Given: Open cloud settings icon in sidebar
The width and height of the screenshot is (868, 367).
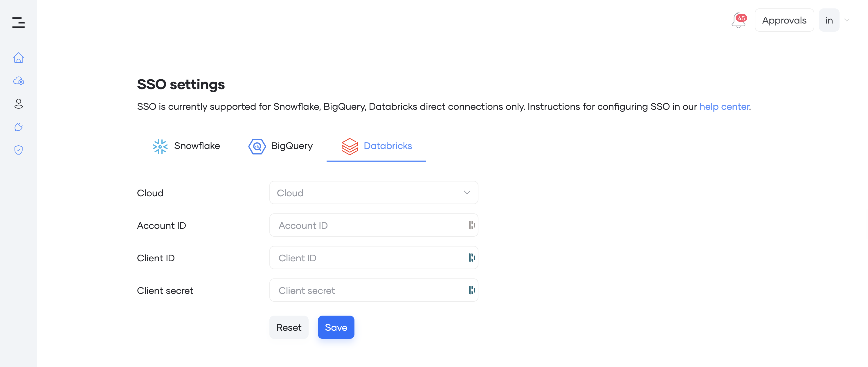Looking at the screenshot, I should click(19, 81).
